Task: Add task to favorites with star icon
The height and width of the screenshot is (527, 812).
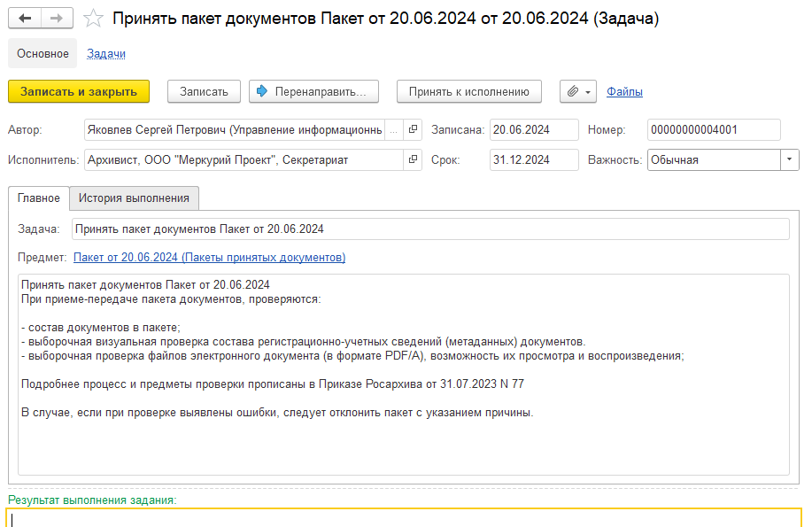Action: (x=93, y=18)
